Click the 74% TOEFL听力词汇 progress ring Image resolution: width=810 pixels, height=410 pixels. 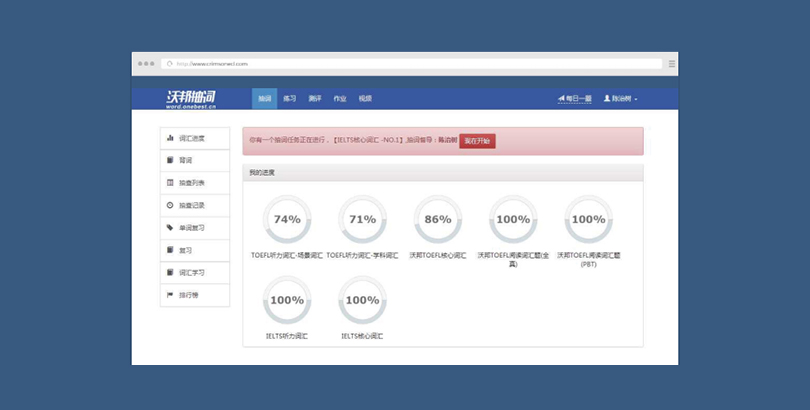(287, 219)
